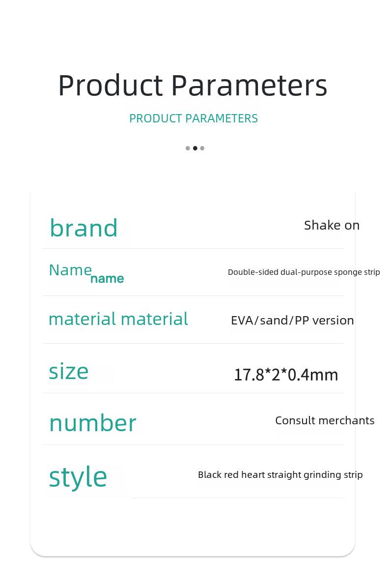
Task: Click the style row label
Action: click(78, 477)
